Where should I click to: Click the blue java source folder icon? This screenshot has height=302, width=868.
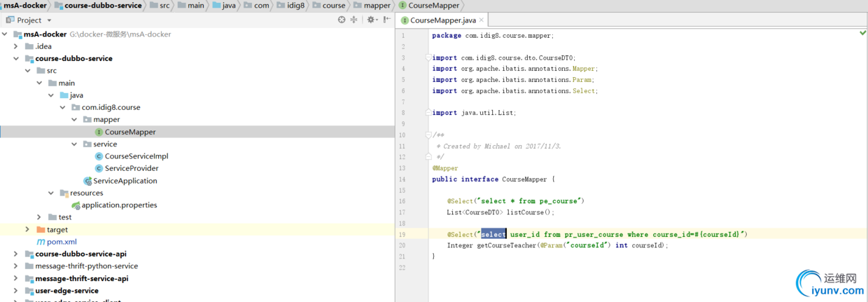(x=64, y=95)
